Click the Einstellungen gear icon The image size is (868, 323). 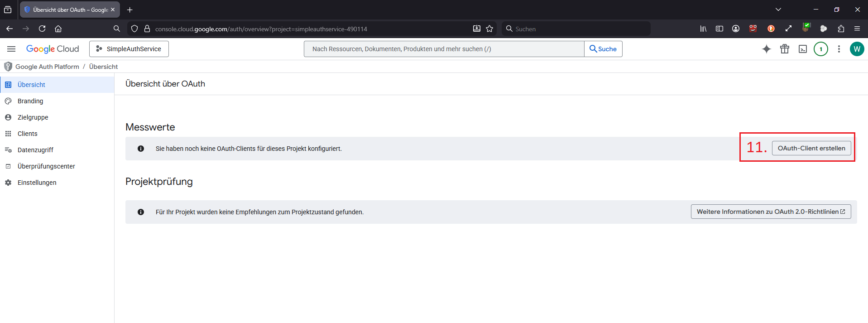[8, 183]
